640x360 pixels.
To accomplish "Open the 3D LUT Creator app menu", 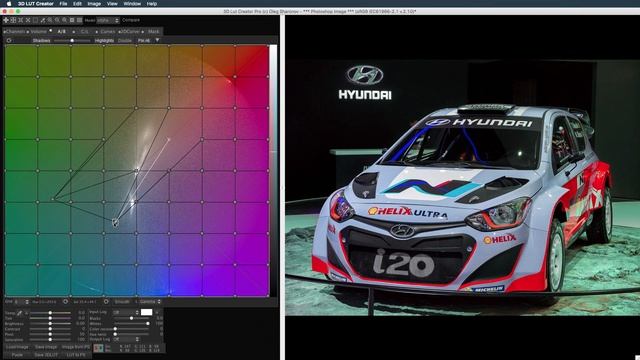I will click(x=36, y=4).
